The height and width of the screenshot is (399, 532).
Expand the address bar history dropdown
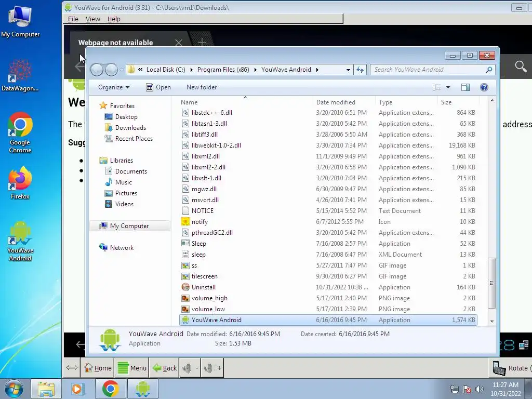348,70
